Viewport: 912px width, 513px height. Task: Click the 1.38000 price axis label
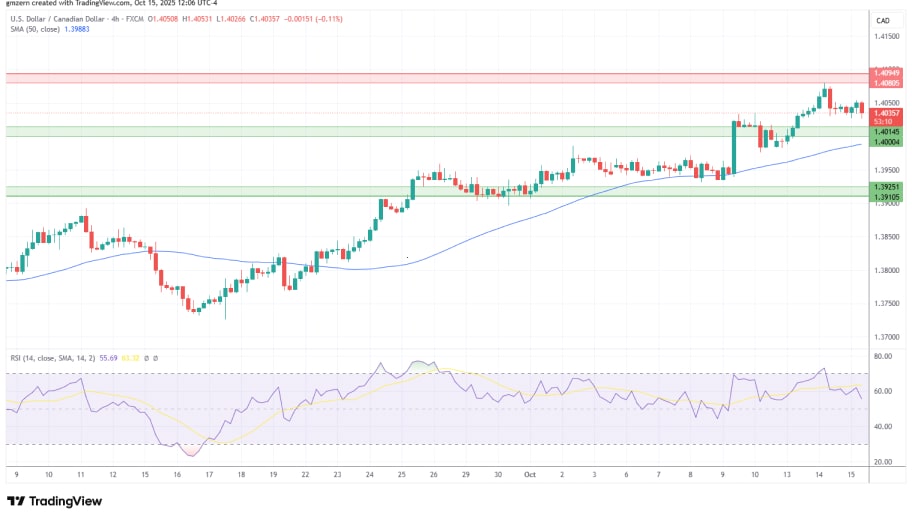[x=887, y=270]
